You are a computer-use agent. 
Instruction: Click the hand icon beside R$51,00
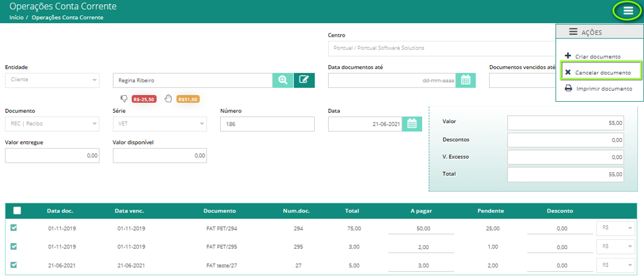pos(168,99)
